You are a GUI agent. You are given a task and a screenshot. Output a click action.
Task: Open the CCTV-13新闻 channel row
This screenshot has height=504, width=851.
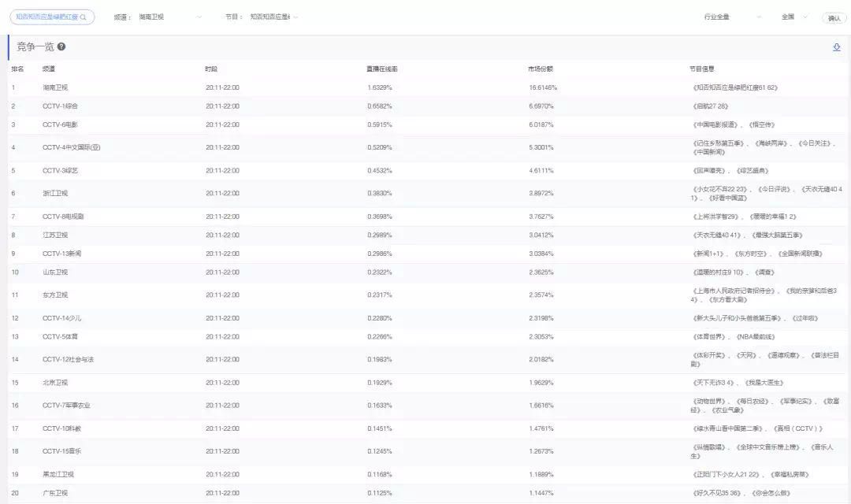(x=61, y=254)
